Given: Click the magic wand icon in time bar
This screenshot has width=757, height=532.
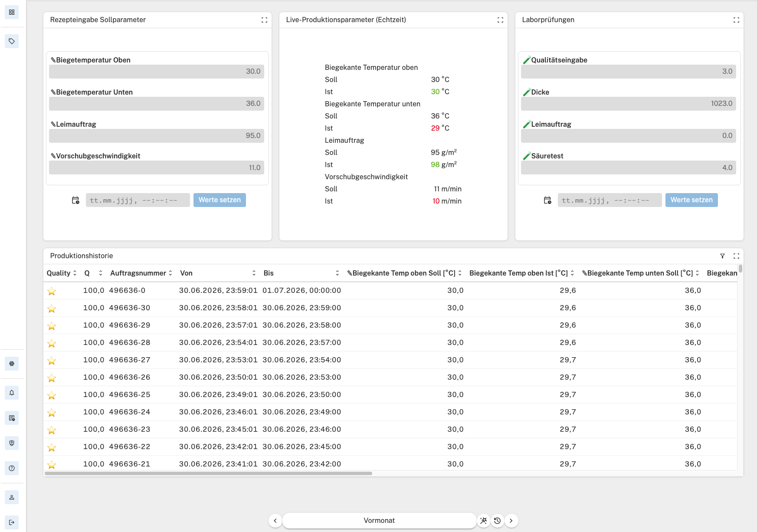Looking at the screenshot, I should 484,521.
